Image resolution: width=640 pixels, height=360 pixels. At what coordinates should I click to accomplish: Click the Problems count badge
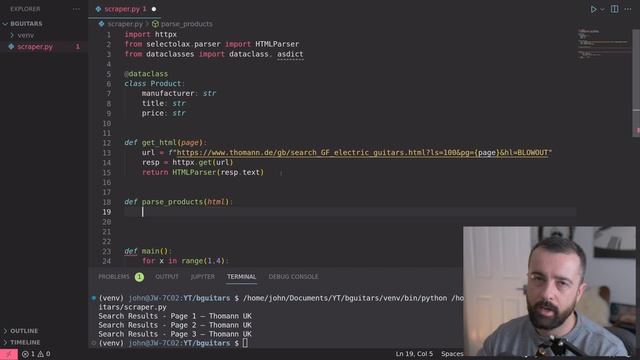click(139, 277)
